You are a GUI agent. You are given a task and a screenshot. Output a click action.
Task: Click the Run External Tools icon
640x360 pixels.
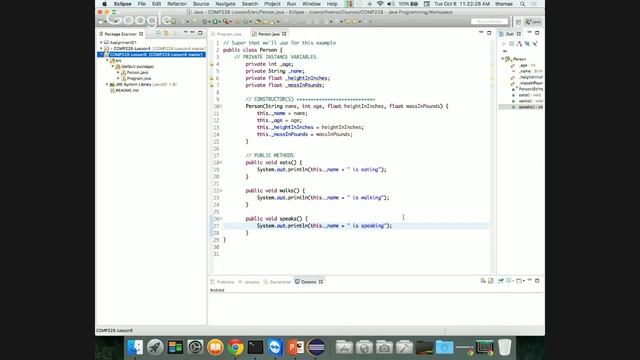pyautogui.click(x=226, y=21)
